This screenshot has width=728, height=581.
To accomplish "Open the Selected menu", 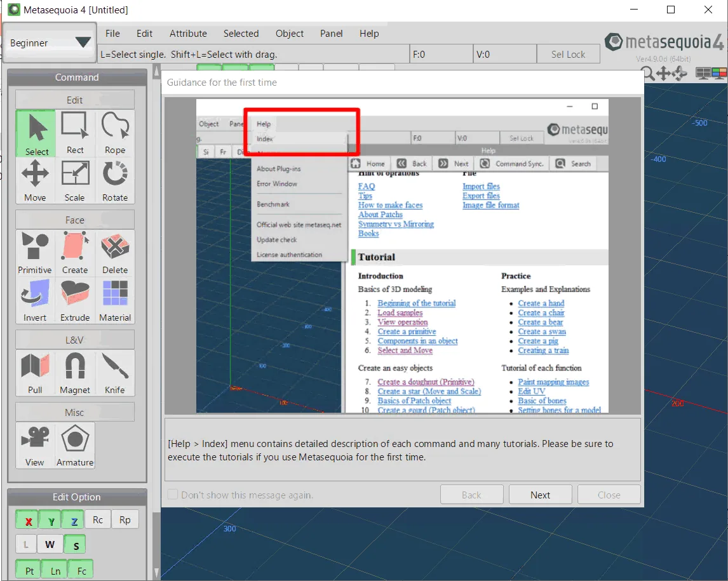I will 241,34.
